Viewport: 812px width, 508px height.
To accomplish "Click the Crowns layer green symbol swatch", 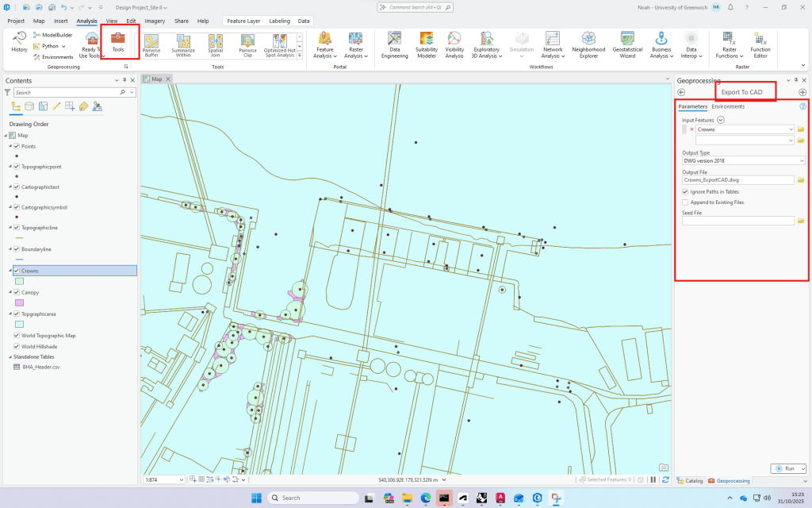I will tap(20, 281).
